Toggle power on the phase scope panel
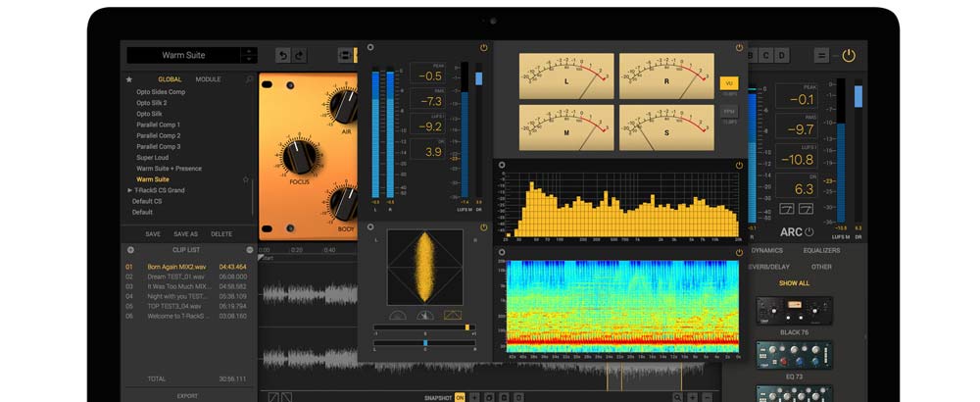This screenshot has height=402, width=980. point(484,227)
